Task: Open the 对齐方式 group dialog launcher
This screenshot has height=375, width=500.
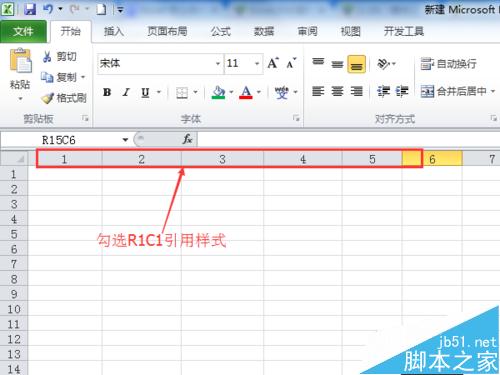Action: pos(494,118)
